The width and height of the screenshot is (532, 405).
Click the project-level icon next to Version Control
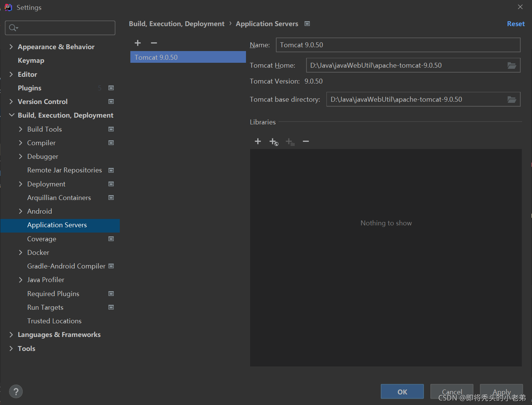coord(111,102)
